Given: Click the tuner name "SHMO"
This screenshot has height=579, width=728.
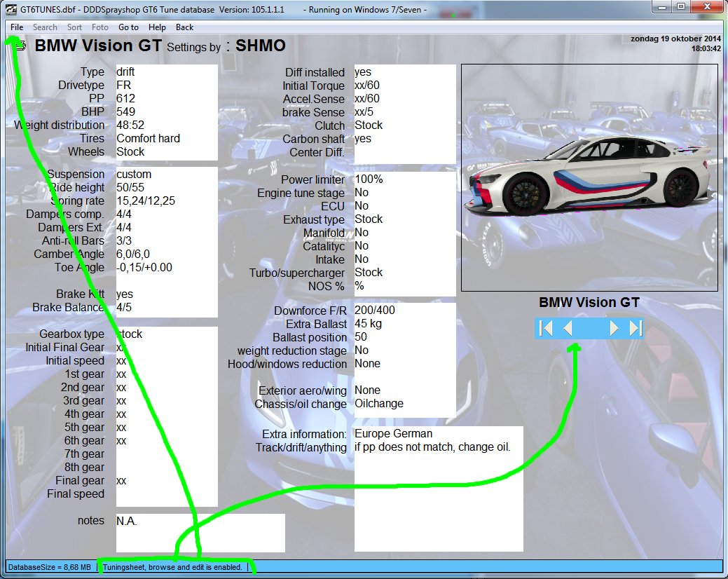Looking at the screenshot, I should tap(261, 46).
